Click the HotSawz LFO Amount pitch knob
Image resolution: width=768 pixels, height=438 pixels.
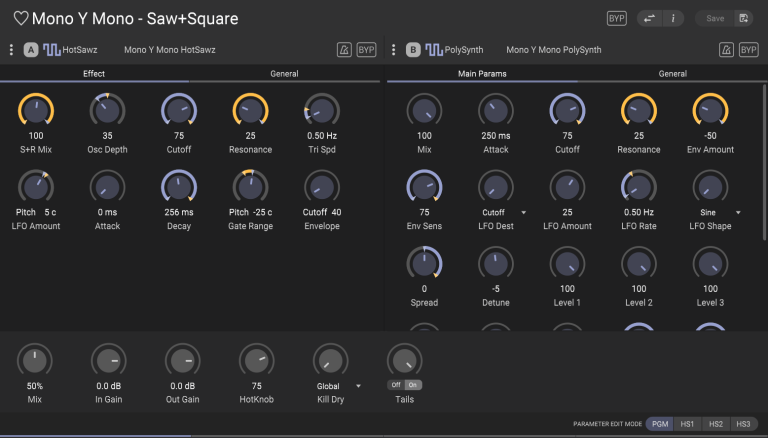(x=36, y=187)
